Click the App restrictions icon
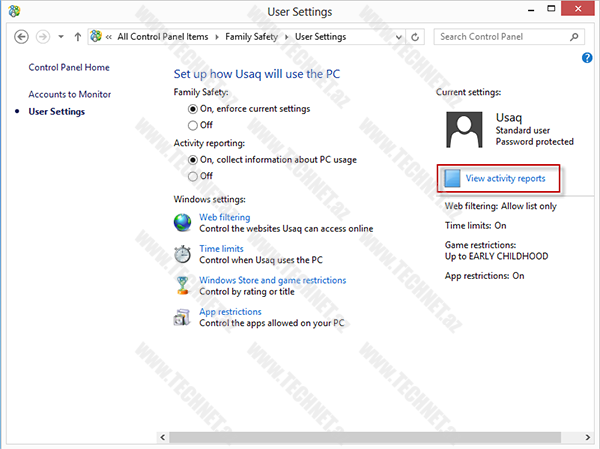Viewport: 600px width, 449px height. (x=183, y=317)
